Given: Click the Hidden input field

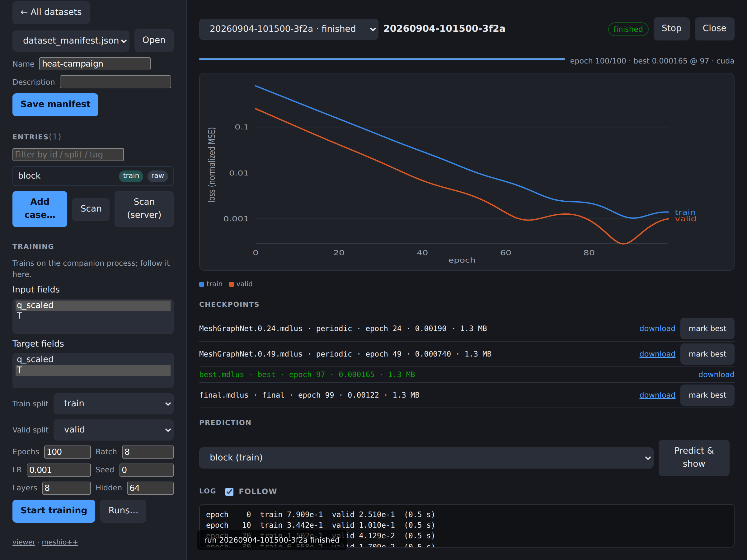Looking at the screenshot, I should click(150, 488).
